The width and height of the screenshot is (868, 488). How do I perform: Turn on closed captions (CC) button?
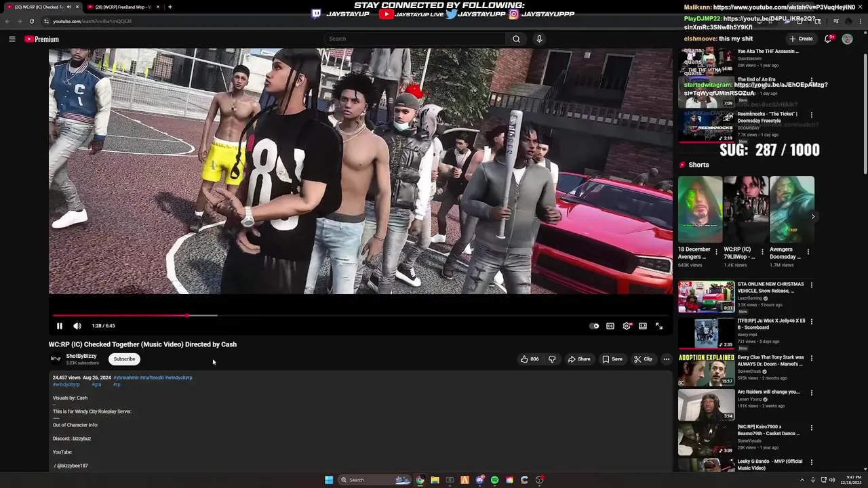610,326
